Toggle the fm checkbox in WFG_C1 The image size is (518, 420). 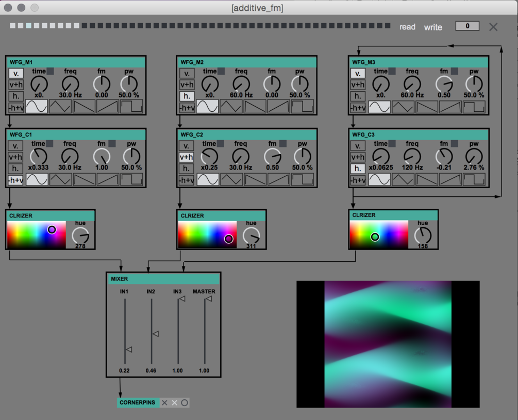click(112, 144)
